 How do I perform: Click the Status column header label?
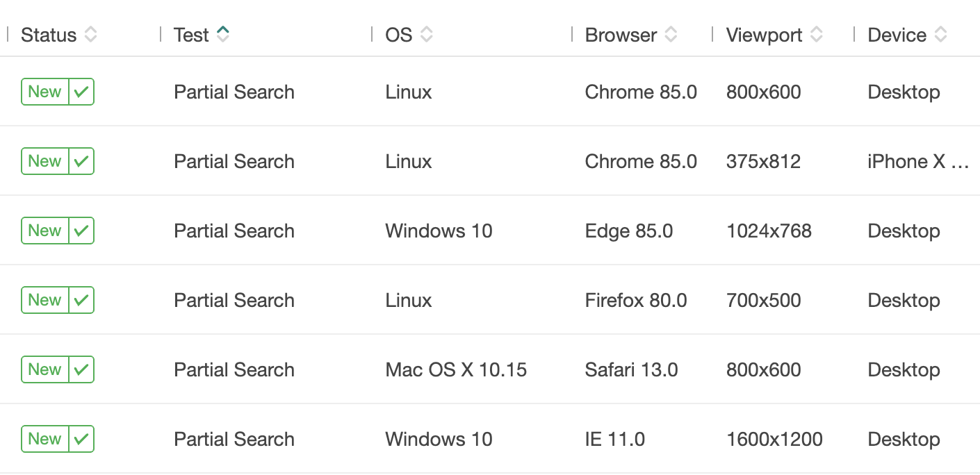(49, 35)
